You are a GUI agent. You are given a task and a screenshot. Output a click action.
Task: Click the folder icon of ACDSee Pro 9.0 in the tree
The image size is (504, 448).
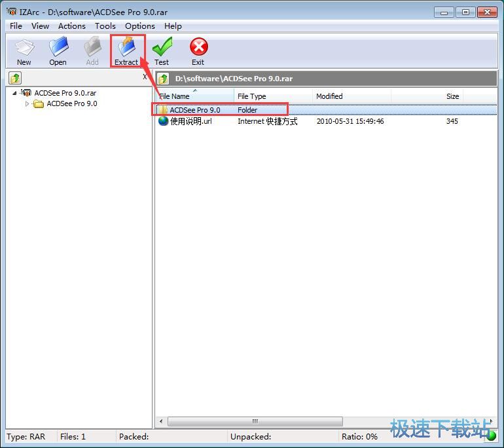pyautogui.click(x=39, y=103)
